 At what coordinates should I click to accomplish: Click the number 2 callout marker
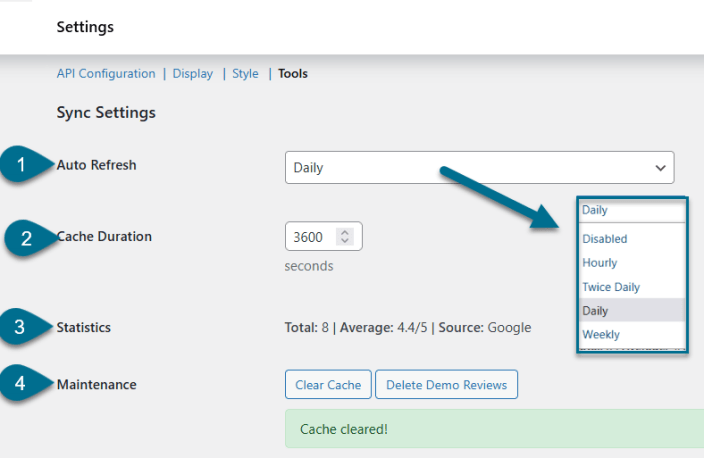pyautogui.click(x=27, y=238)
